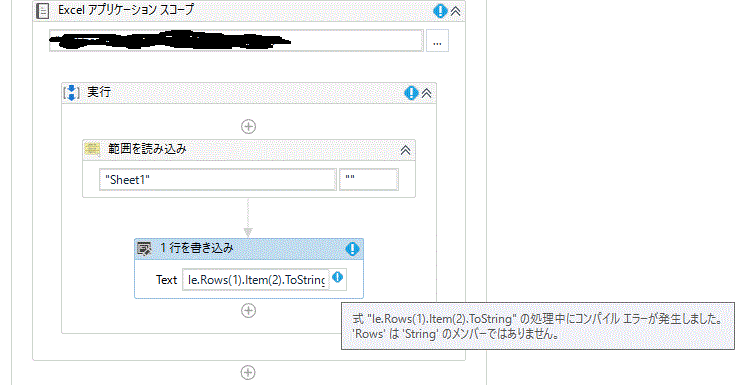Add activity via plus above 範囲を読み込み
This screenshot has height=385, width=741.
tap(249, 127)
